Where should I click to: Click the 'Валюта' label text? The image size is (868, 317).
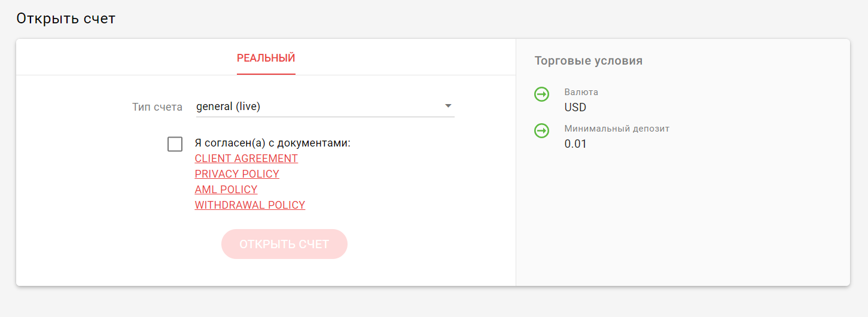[581, 92]
